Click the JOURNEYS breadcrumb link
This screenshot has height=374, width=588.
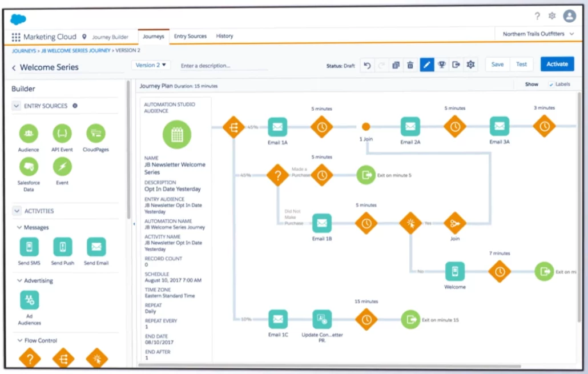pos(24,51)
